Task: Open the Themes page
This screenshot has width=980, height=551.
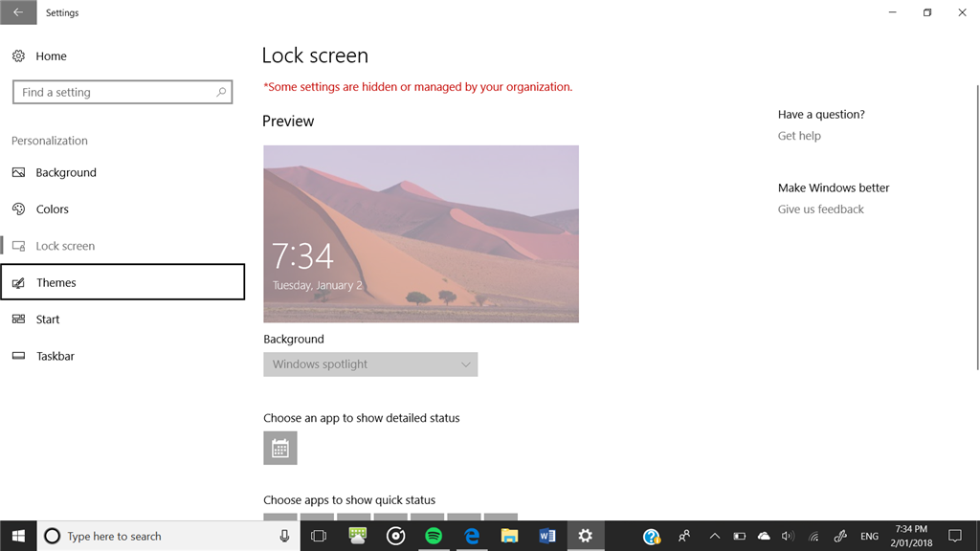Action: 122,282
